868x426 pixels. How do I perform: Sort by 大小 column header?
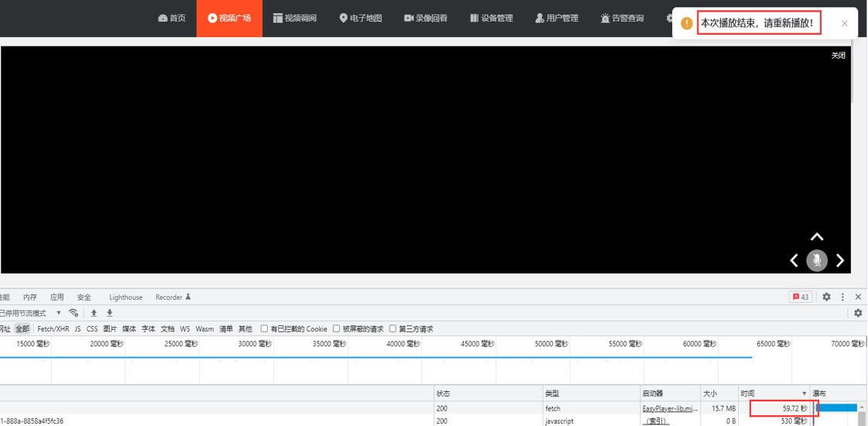pos(719,393)
